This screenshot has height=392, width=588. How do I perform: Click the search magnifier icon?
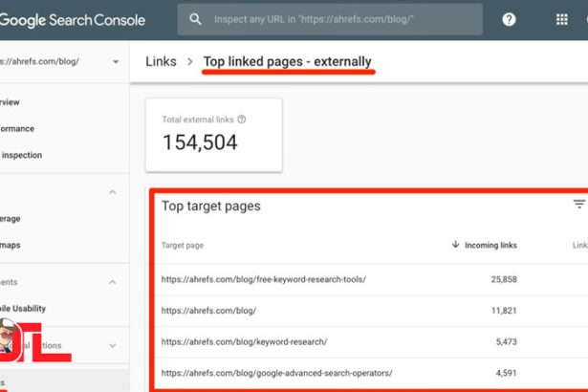195,19
